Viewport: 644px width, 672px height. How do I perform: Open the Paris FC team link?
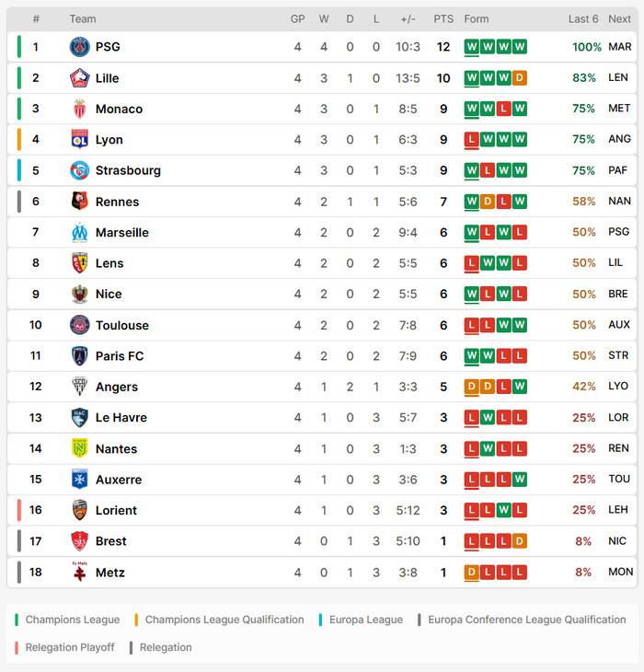120,356
